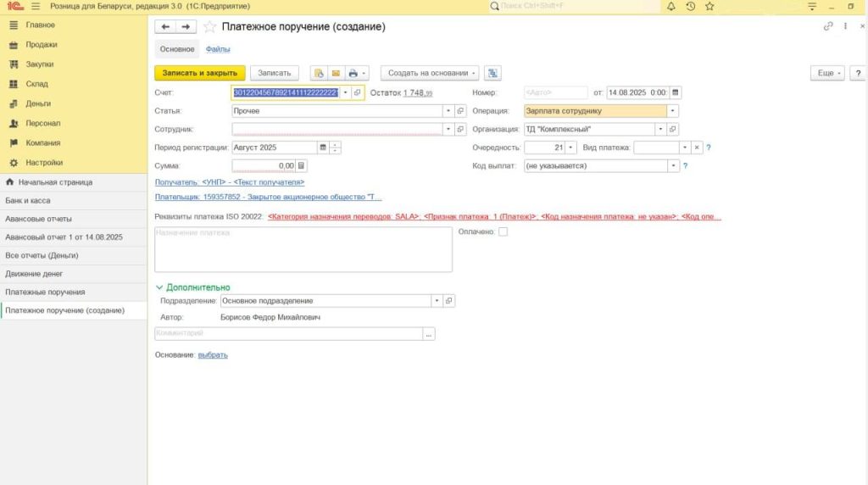868x485 pixels.
Task: Click the Получатель hyperlink
Action: (229, 182)
